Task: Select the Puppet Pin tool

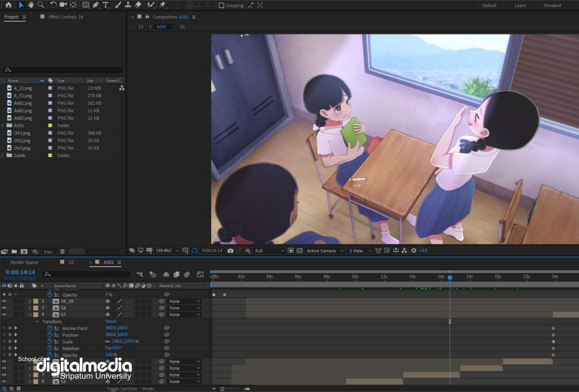Action: click(x=163, y=5)
